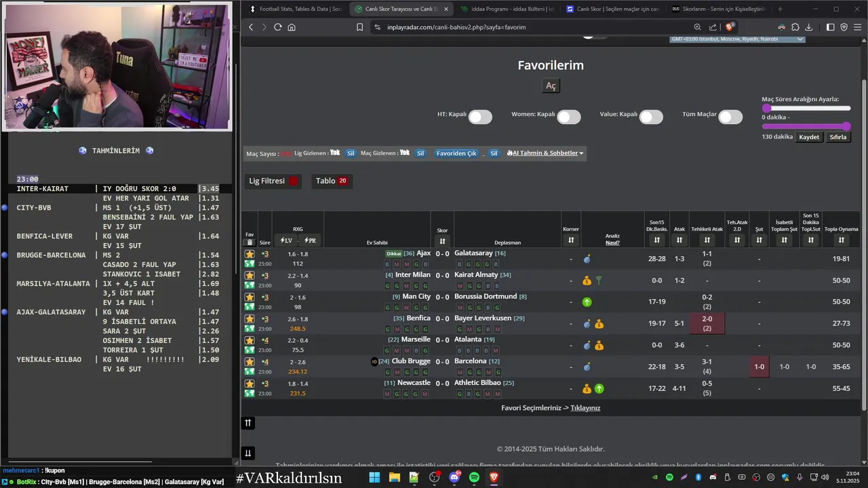
Task: Click the upper match duration slider handle
Action: click(x=766, y=108)
